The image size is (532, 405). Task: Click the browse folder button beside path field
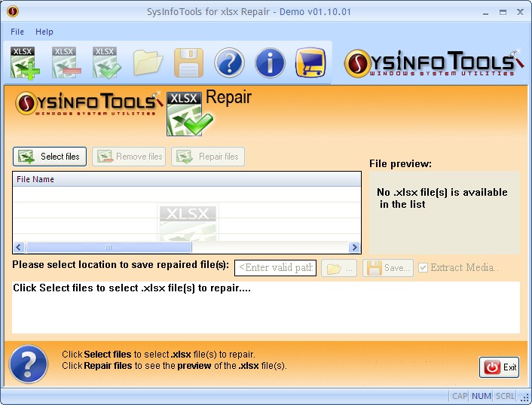[x=339, y=268]
